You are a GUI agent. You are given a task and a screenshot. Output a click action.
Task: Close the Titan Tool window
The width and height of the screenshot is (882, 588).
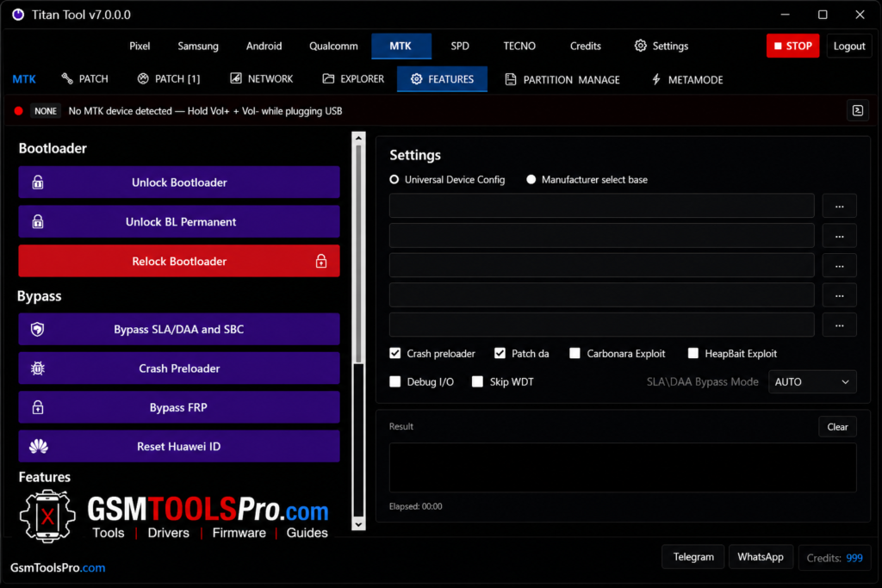click(860, 15)
